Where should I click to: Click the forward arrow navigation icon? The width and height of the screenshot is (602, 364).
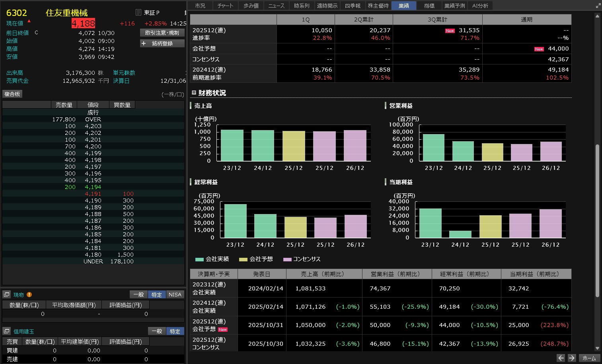point(572,358)
